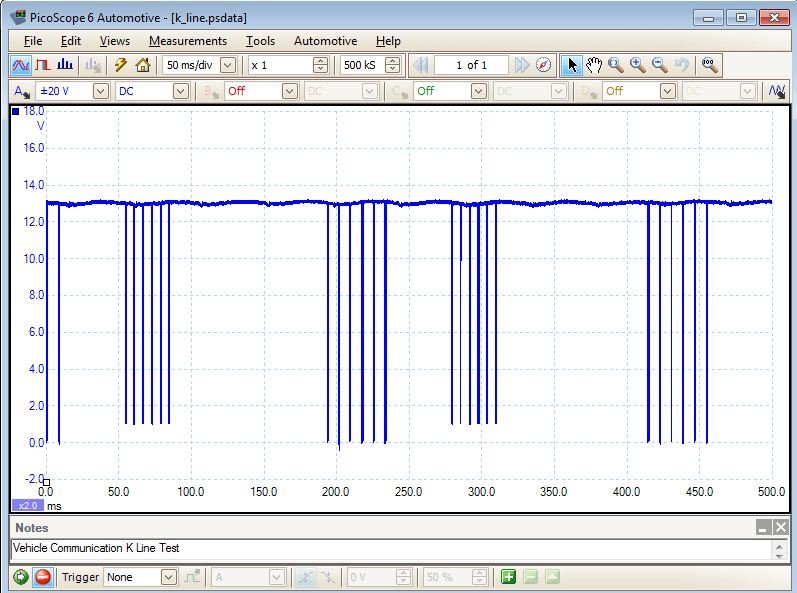Switch to Scope Mode view

click(21, 66)
